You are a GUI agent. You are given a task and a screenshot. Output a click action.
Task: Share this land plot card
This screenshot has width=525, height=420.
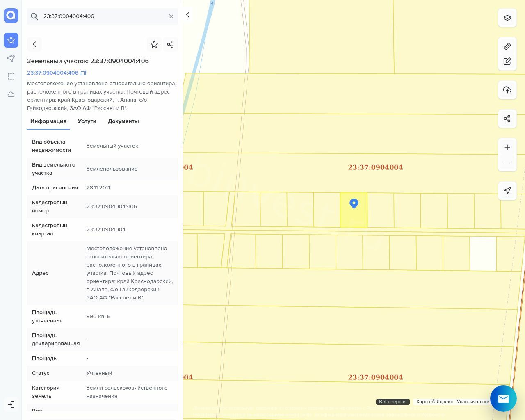coord(171,44)
